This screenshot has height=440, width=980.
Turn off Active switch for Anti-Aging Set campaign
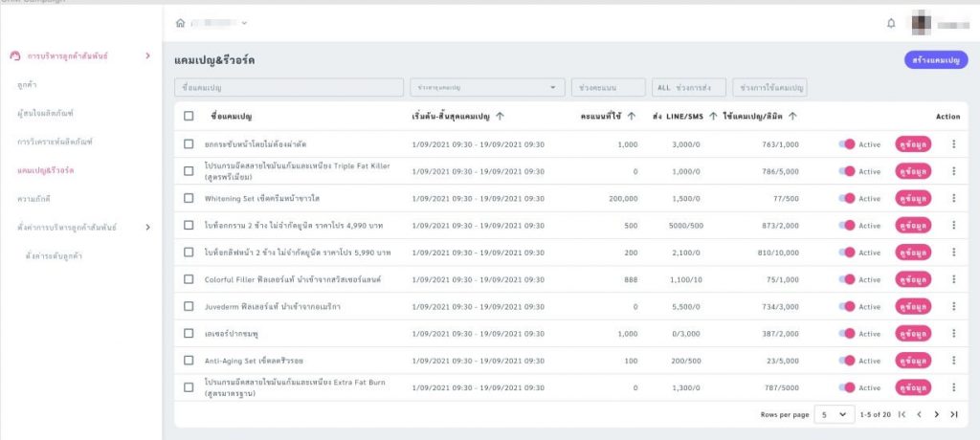pyautogui.click(x=847, y=361)
